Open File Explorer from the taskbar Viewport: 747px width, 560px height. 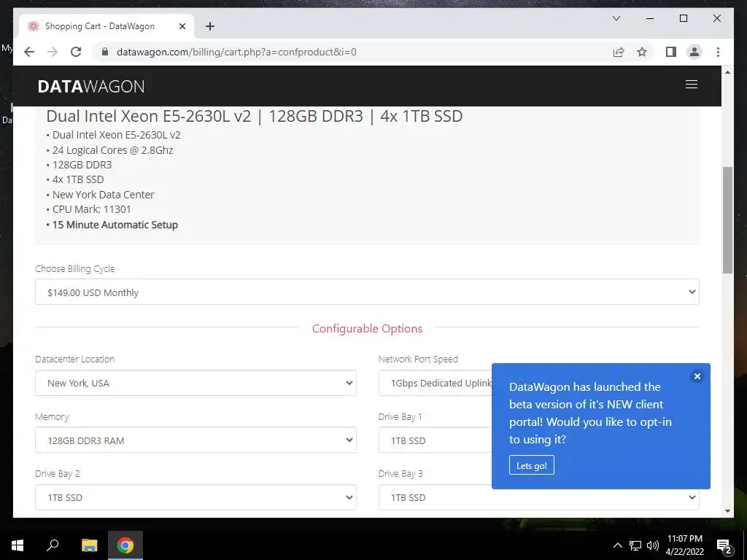(x=89, y=545)
